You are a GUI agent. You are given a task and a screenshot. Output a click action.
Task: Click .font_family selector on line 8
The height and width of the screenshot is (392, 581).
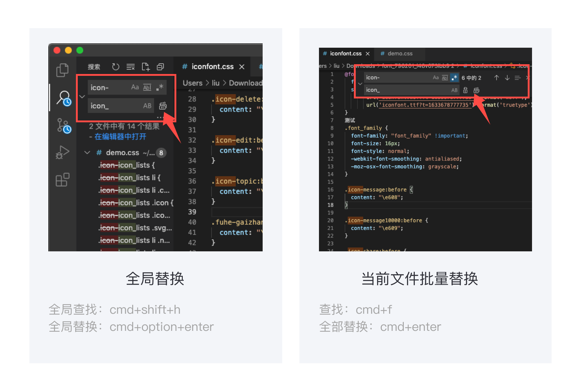tap(363, 128)
